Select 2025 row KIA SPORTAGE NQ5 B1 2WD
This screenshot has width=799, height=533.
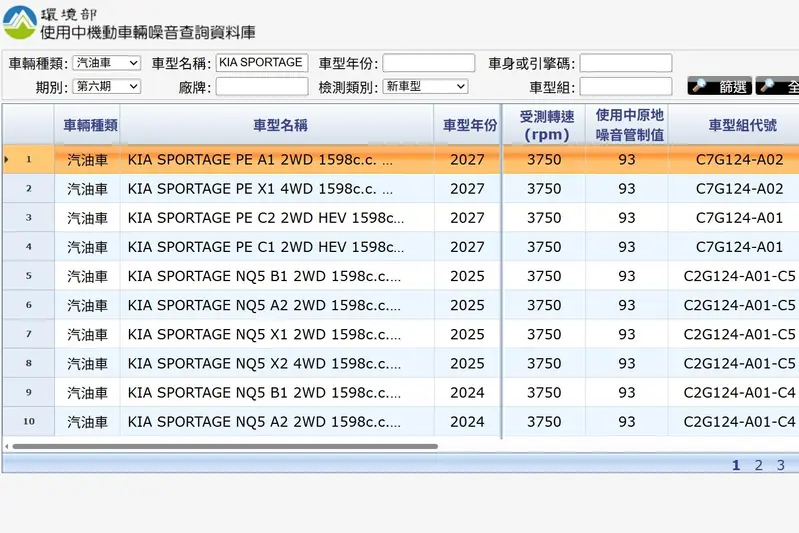pos(401,276)
